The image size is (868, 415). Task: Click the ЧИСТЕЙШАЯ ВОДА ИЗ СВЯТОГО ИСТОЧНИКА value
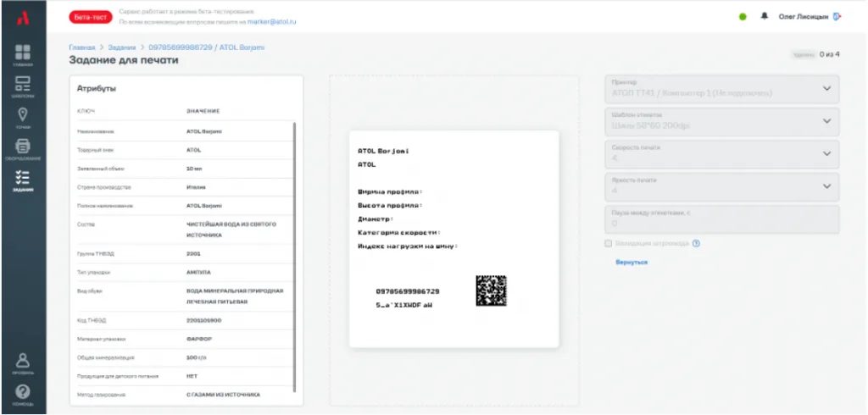[x=231, y=230]
